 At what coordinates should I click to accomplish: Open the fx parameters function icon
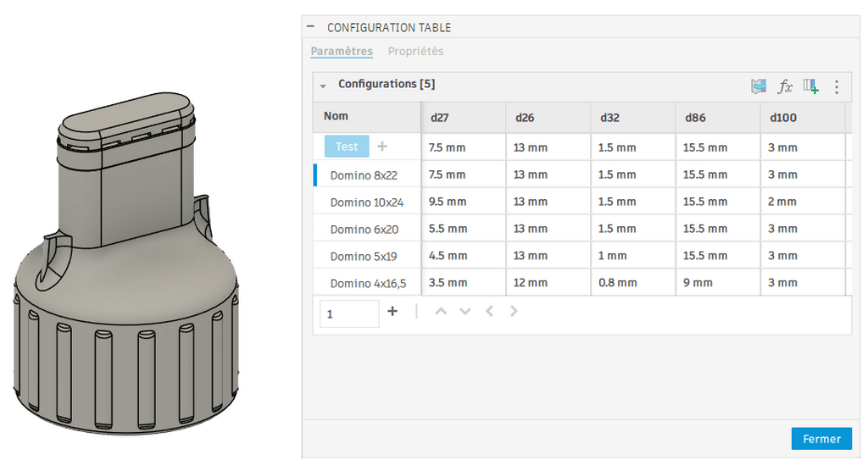click(785, 86)
